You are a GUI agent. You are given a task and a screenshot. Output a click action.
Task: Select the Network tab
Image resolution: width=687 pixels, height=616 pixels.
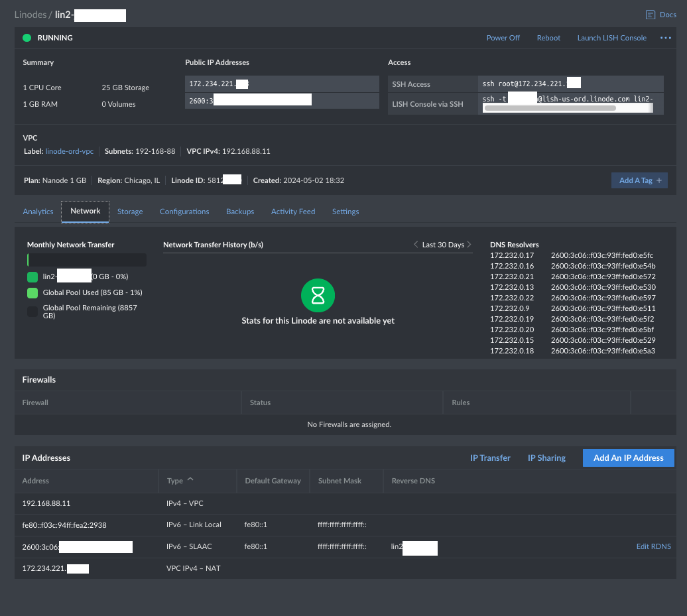pos(86,211)
